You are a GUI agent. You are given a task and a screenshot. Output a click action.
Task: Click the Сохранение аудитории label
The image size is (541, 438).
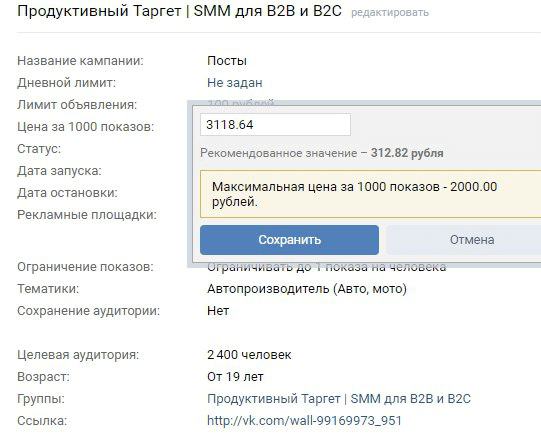click(89, 311)
